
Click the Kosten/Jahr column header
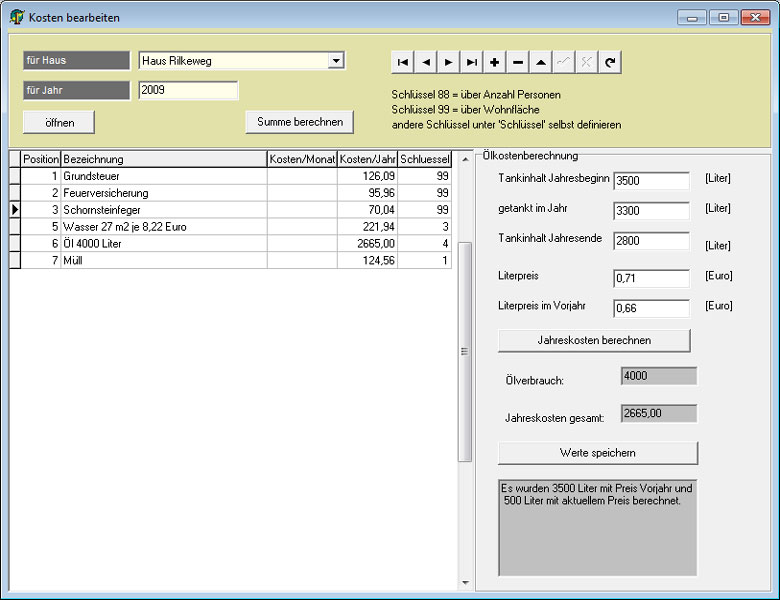click(367, 159)
